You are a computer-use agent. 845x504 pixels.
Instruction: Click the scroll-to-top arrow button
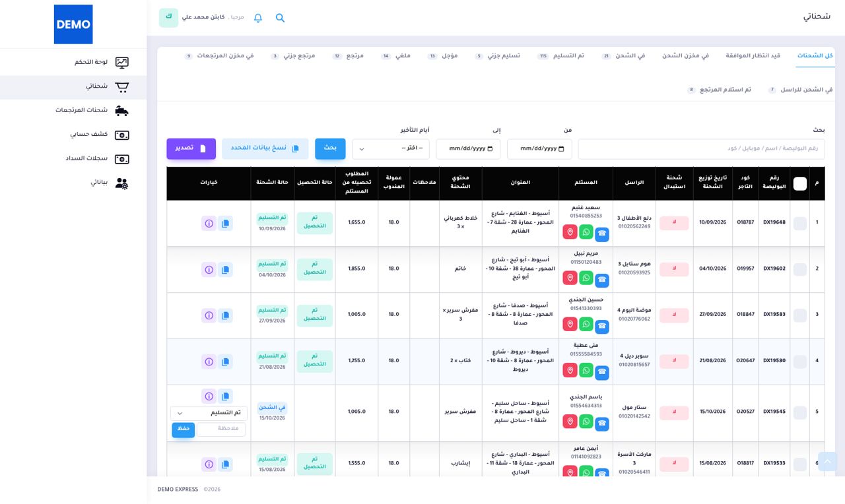pyautogui.click(x=828, y=462)
